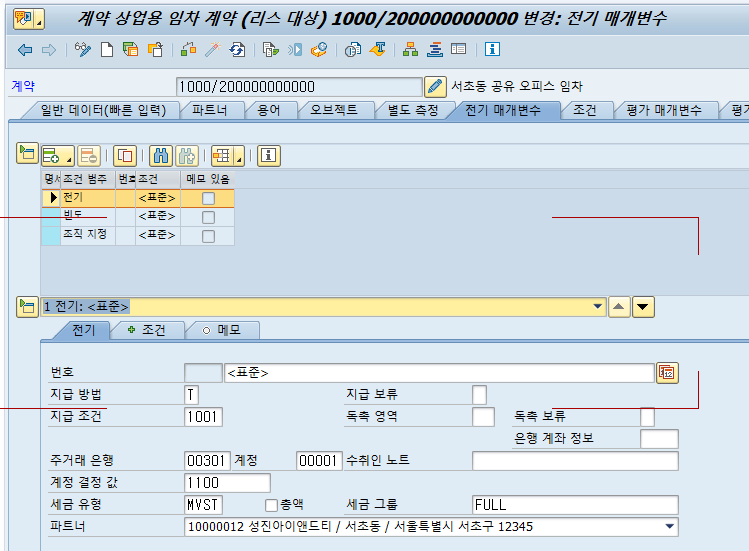749x551 pixels.
Task: Toggle 메모 있음 checkbox in 조직 지정 row
Action: click(x=208, y=236)
